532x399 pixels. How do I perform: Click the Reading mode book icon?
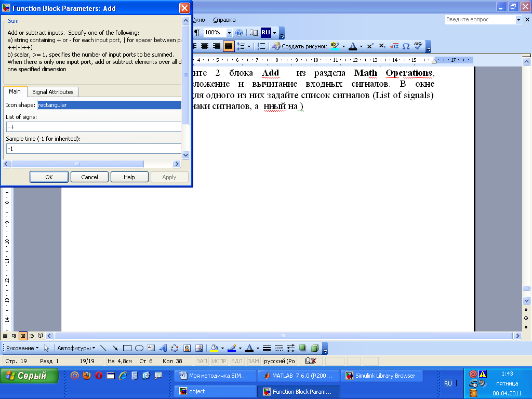point(254,33)
